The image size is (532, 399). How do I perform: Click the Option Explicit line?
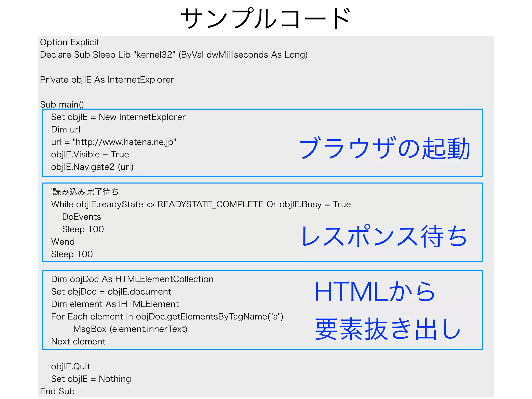(70, 42)
